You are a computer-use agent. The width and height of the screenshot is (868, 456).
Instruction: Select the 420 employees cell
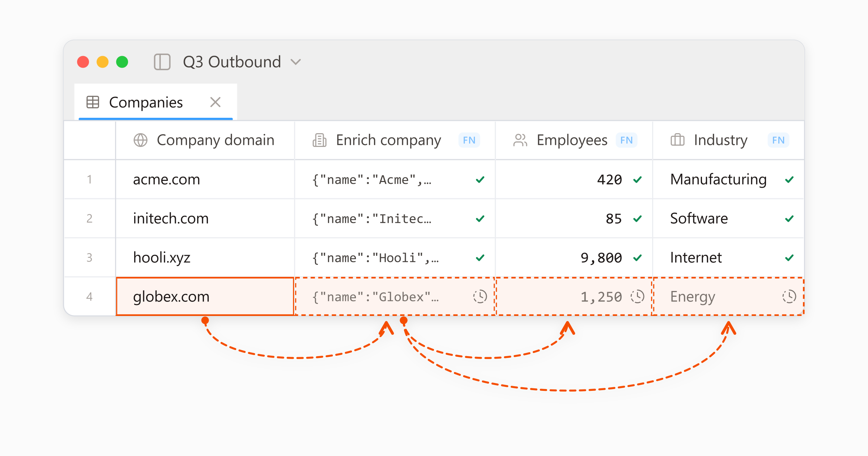click(x=574, y=180)
